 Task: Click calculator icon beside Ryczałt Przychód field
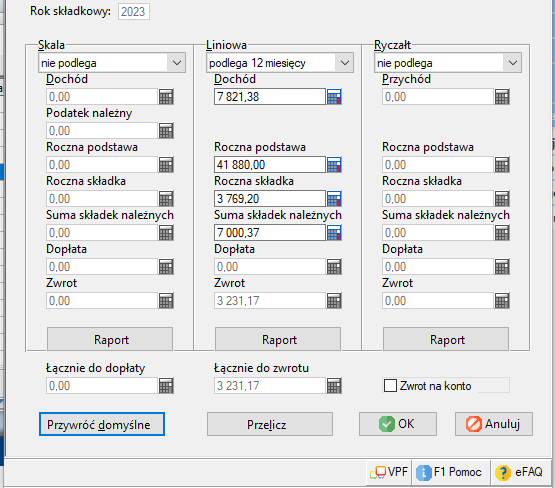(502, 97)
